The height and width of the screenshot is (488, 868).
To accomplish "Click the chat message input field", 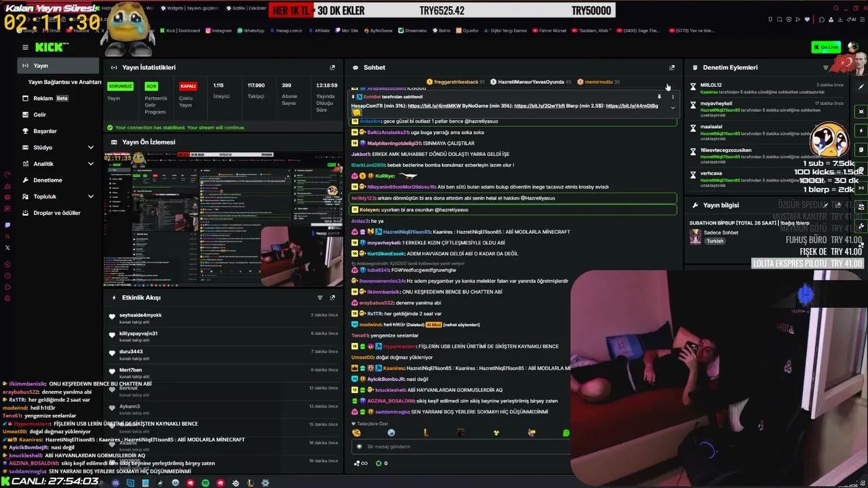I will pyautogui.click(x=461, y=447).
